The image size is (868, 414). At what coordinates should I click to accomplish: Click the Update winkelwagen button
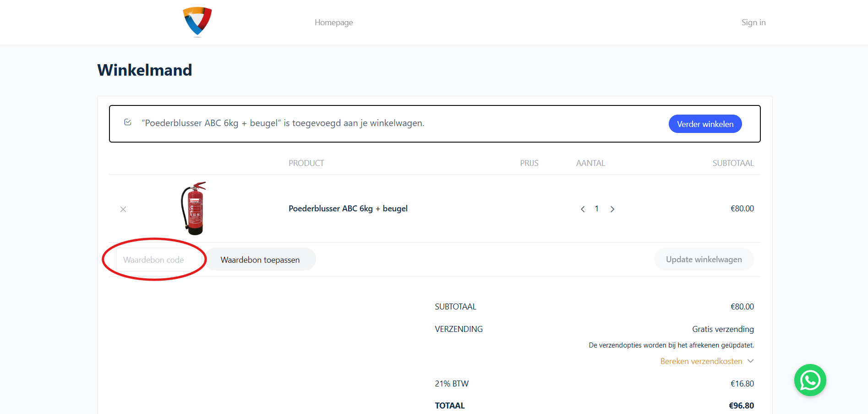pos(704,259)
